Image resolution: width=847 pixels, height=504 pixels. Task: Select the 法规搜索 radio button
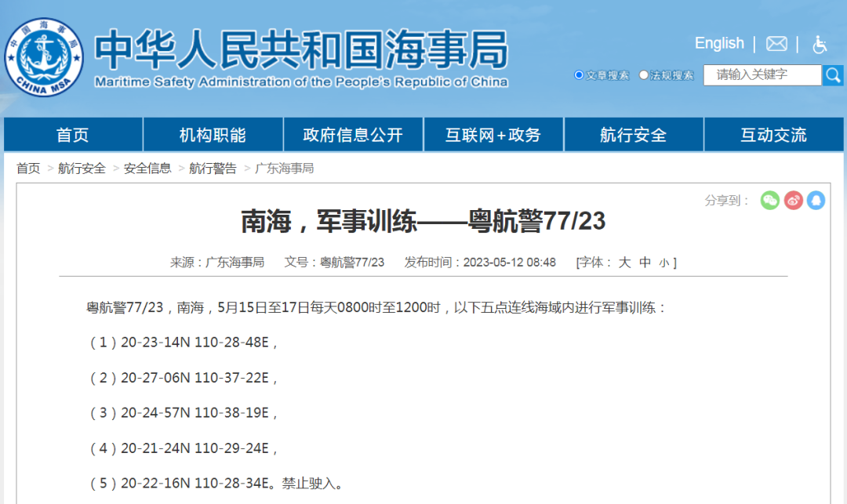[x=644, y=75]
